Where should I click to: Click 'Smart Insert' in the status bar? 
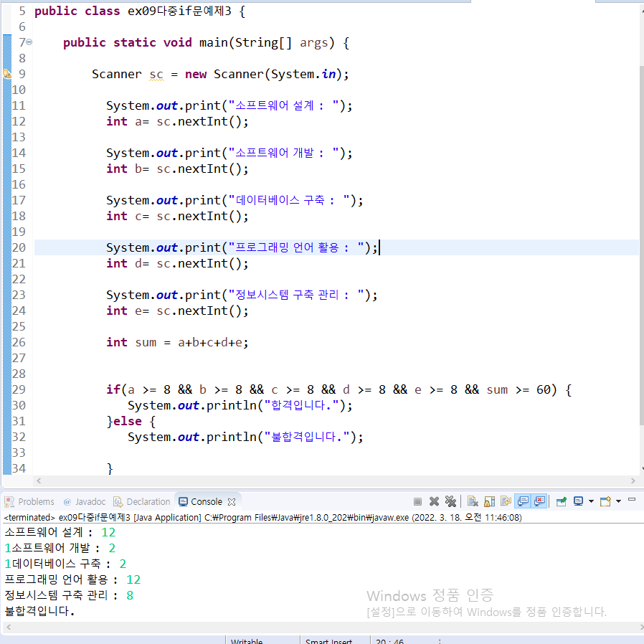click(328, 640)
